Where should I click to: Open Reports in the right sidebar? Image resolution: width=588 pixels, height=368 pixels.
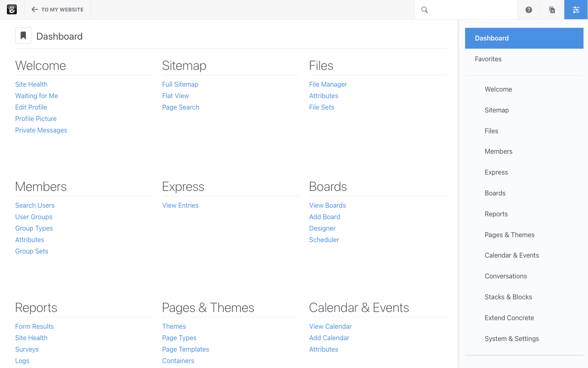pyautogui.click(x=496, y=214)
